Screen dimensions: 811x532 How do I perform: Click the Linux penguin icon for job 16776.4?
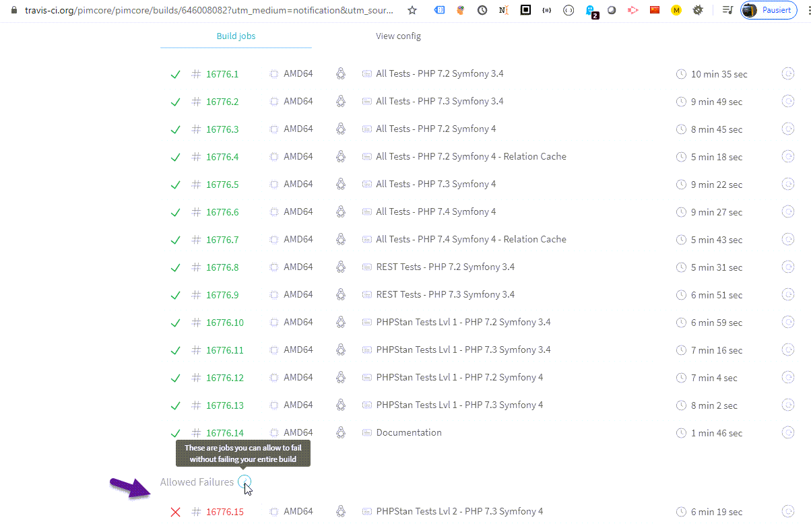point(341,156)
